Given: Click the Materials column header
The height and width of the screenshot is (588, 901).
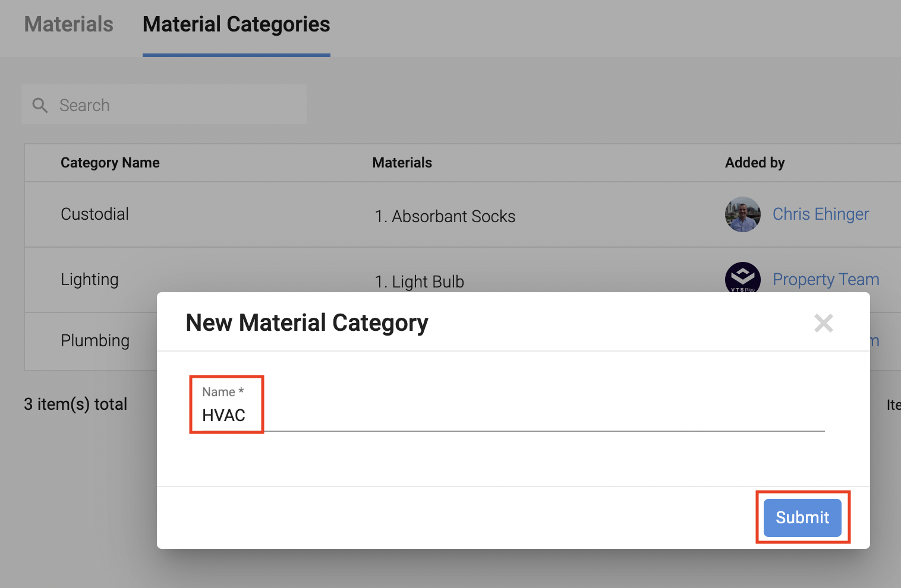Looking at the screenshot, I should click(402, 163).
